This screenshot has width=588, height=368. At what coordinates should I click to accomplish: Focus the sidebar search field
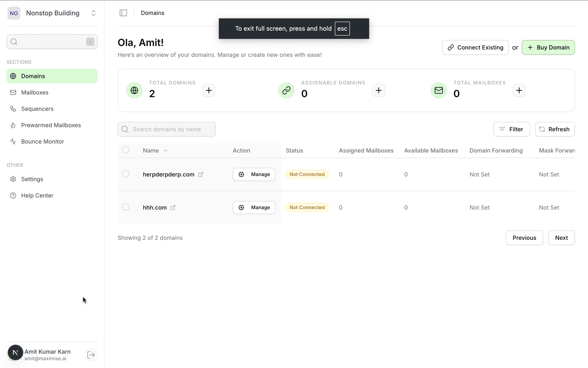tap(52, 42)
